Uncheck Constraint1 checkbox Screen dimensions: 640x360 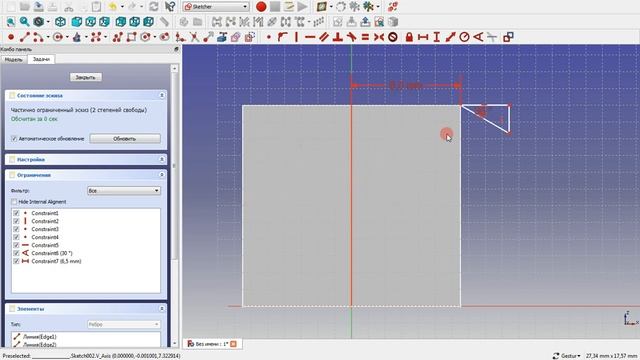pyautogui.click(x=16, y=213)
